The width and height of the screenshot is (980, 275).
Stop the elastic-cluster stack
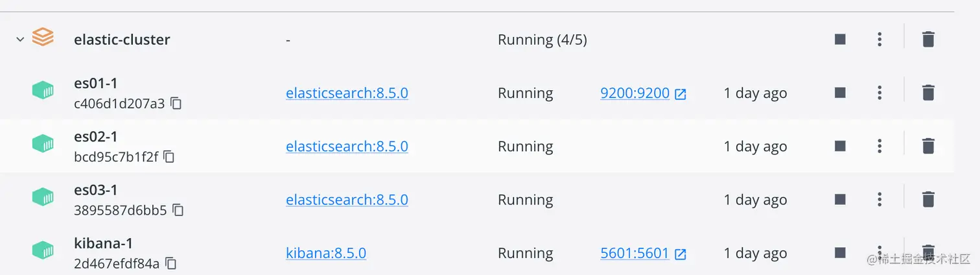840,40
